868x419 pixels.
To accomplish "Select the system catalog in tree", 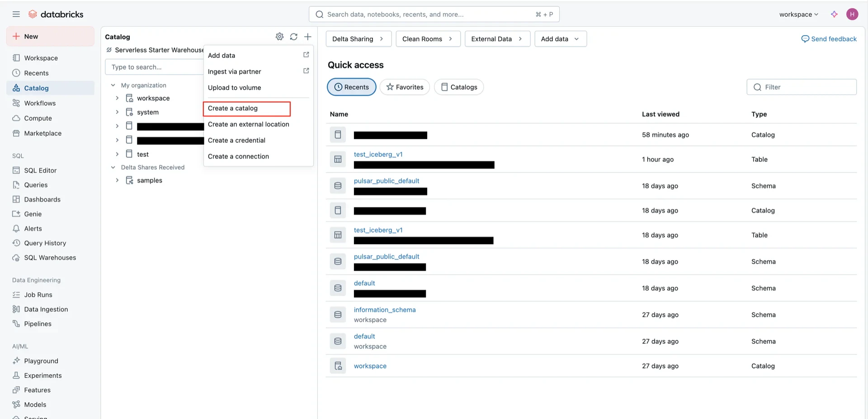I will (x=148, y=112).
